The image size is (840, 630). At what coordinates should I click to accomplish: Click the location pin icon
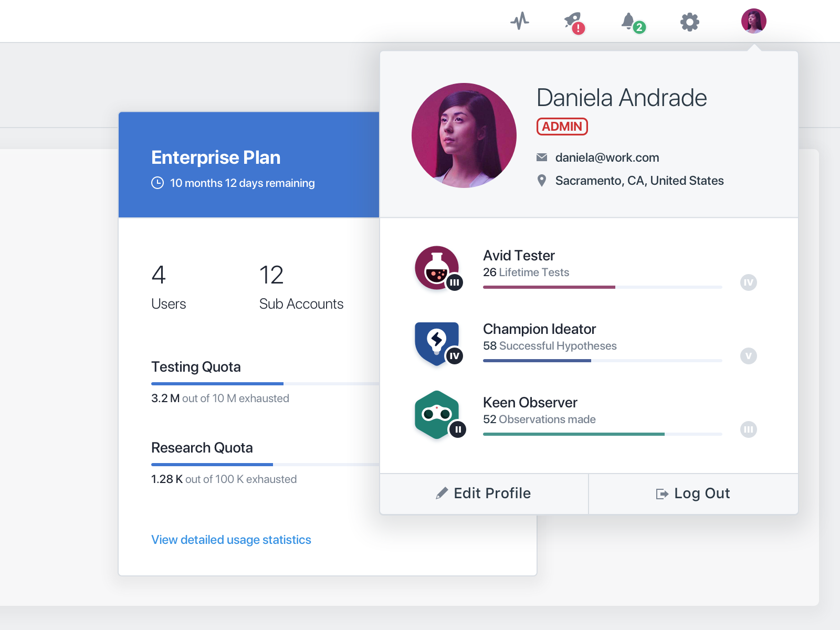click(541, 180)
